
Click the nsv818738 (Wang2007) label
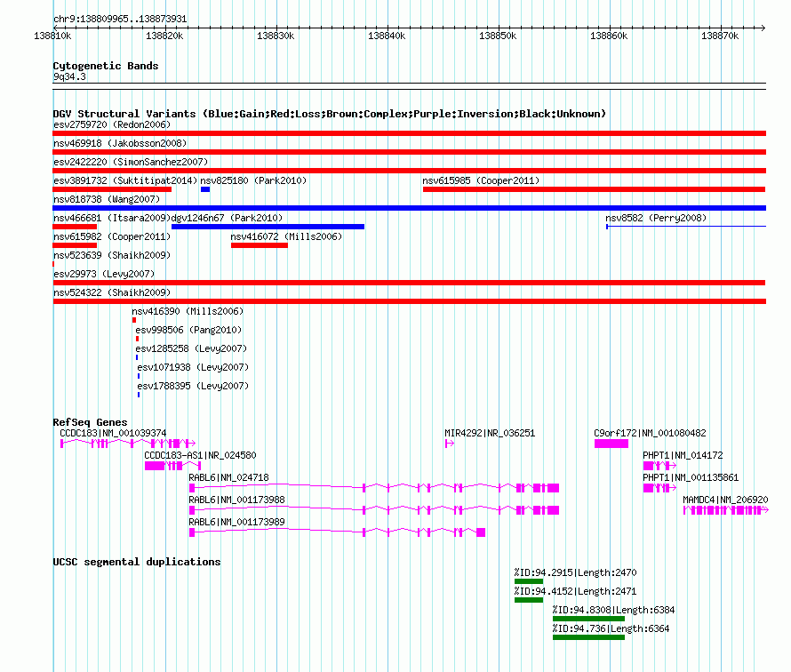point(107,199)
